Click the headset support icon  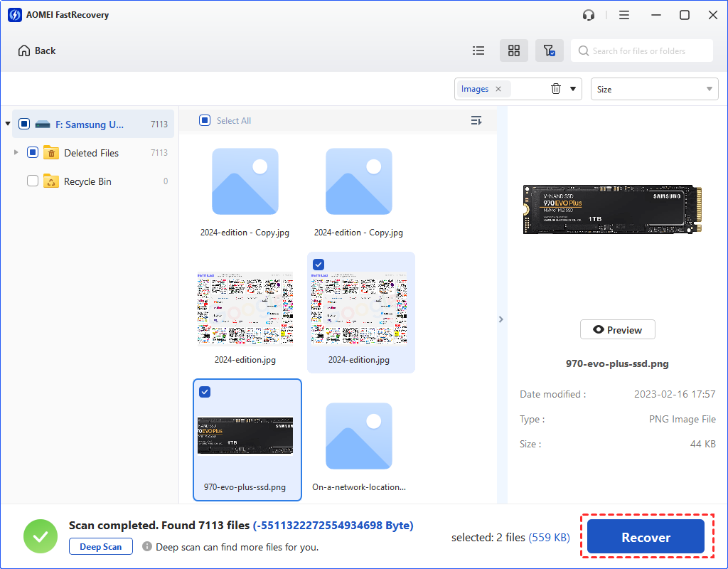589,15
